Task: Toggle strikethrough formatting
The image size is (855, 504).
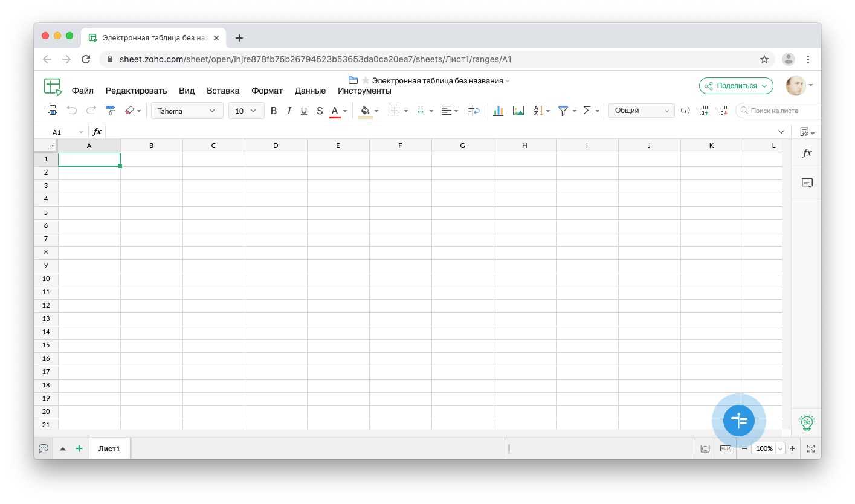Action: pos(320,111)
